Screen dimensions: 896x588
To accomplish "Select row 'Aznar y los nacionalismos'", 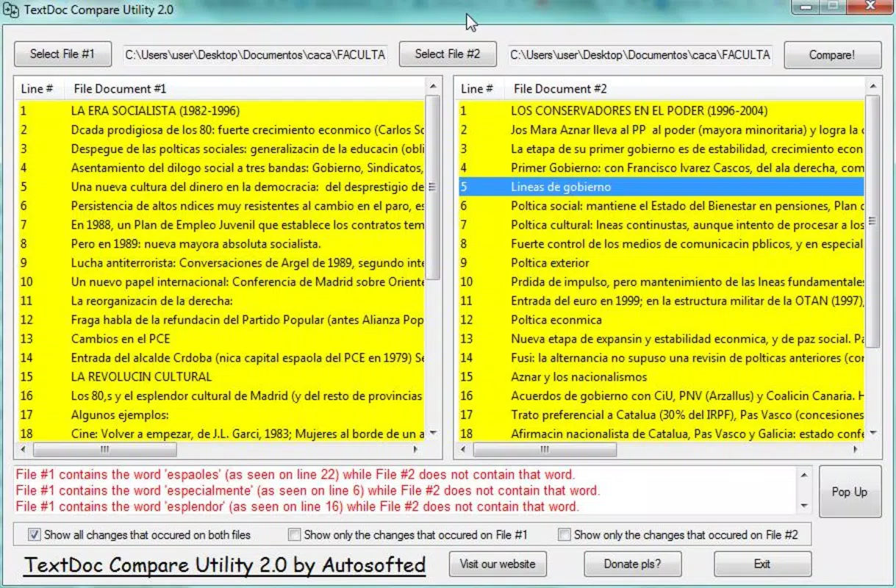I will 661,376.
